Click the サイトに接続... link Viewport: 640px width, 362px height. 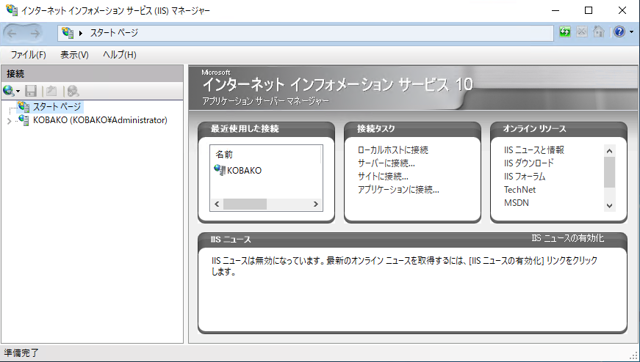[383, 176]
